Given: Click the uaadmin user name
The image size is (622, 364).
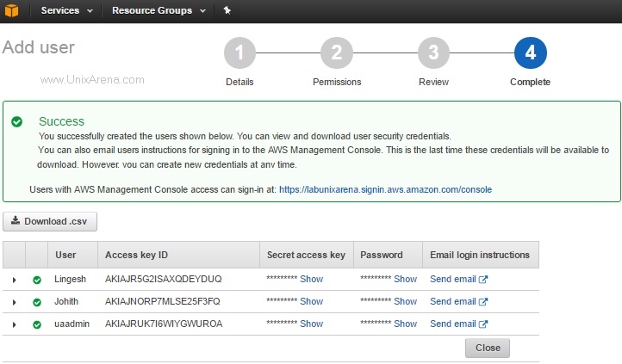Looking at the screenshot, I should 72,324.
